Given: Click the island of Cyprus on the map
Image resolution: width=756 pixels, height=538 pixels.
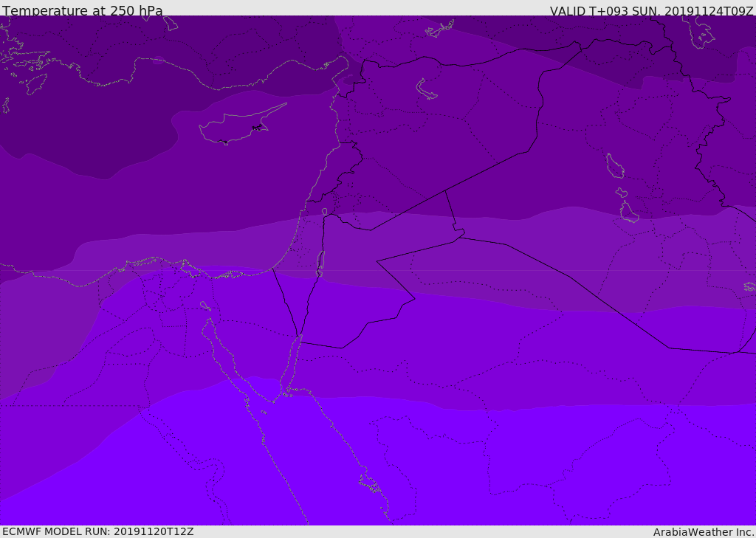Looking at the screenshot, I should pos(239,125).
